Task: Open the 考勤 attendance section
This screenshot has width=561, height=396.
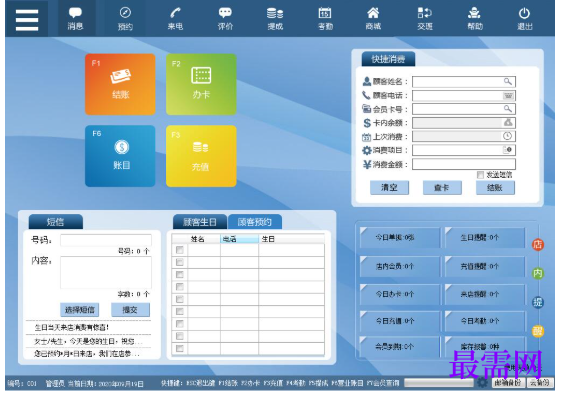Action: click(x=325, y=18)
